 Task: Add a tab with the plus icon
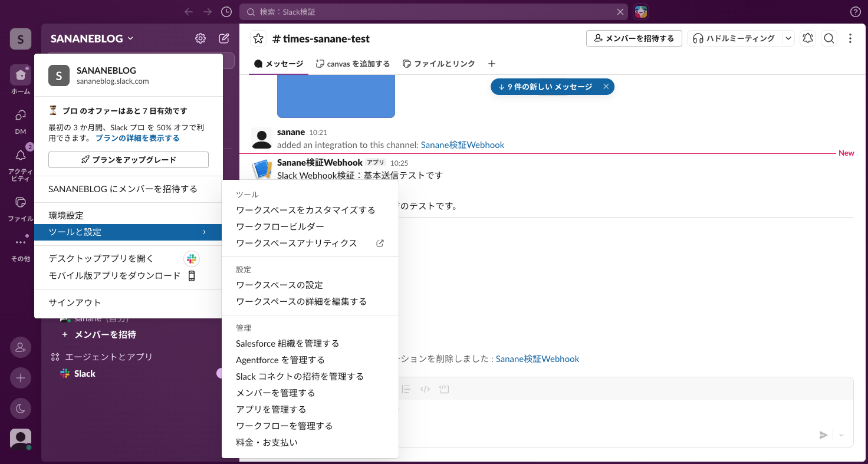[x=492, y=64]
